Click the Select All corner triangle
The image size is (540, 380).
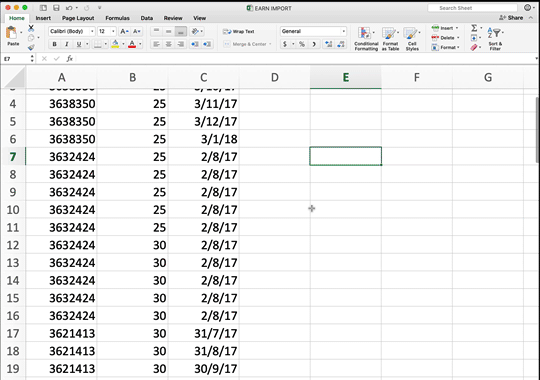click(14, 77)
